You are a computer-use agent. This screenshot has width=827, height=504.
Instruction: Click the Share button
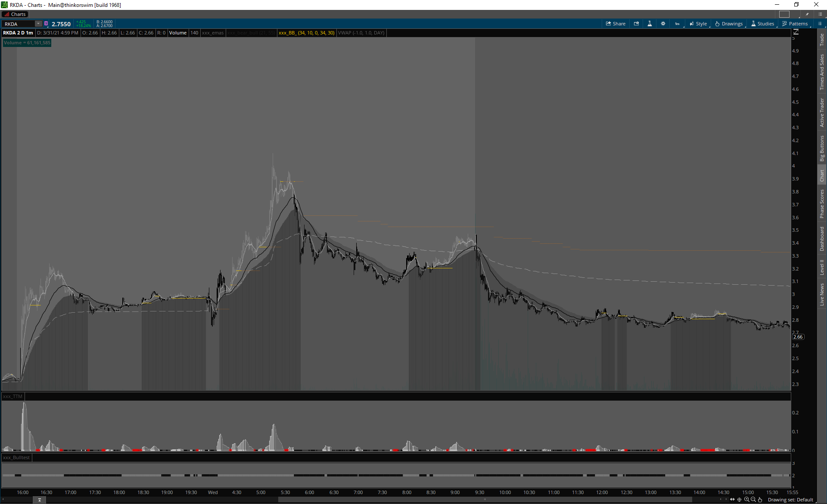(x=616, y=24)
